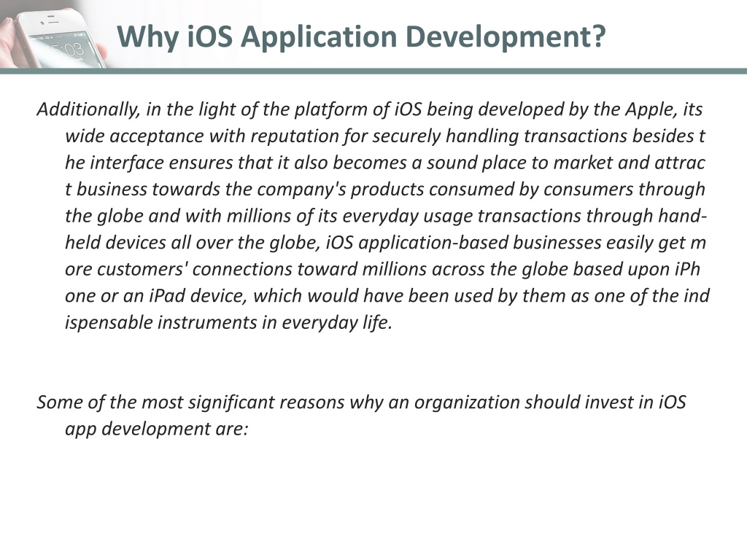The width and height of the screenshot is (747, 560).
Task: Click the slide title 'Why iOS Application Development?'
Action: point(361,36)
